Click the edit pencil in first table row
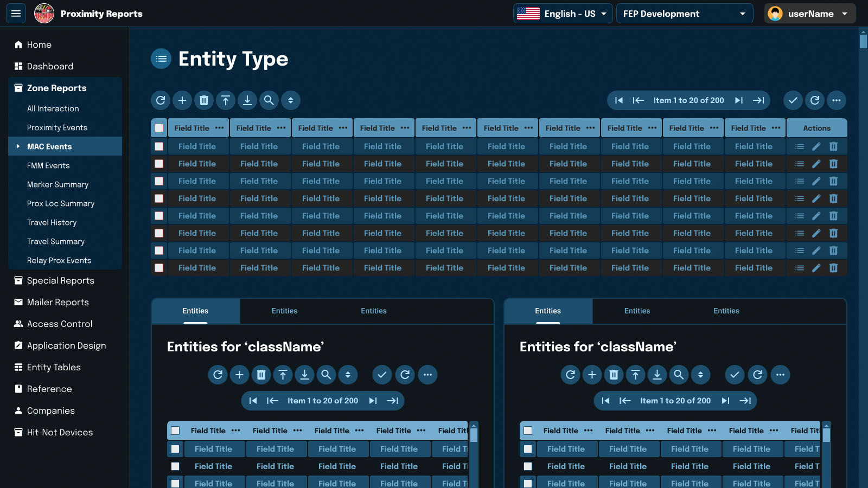This screenshot has height=488, width=868. (816, 146)
